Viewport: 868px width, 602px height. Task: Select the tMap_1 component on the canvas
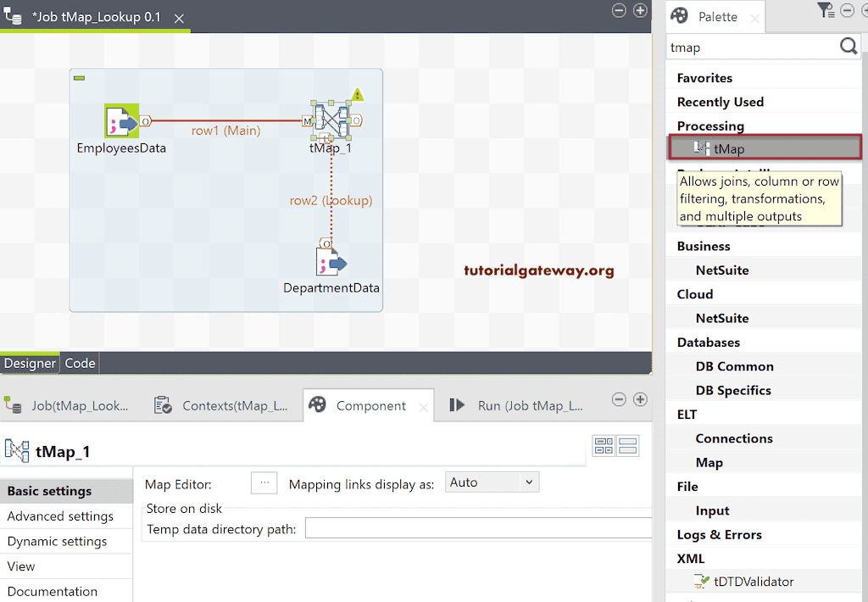click(x=331, y=120)
